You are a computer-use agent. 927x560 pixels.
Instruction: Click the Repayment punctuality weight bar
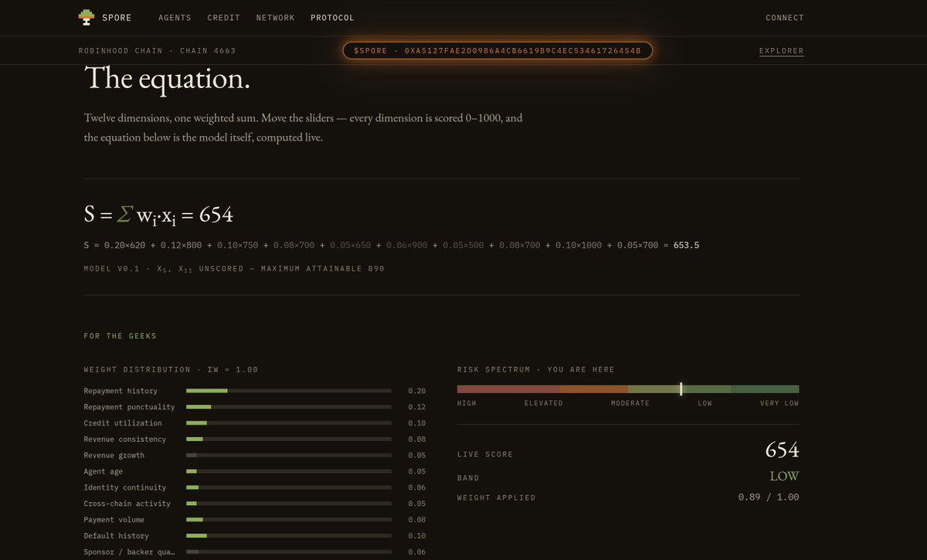[x=289, y=407]
